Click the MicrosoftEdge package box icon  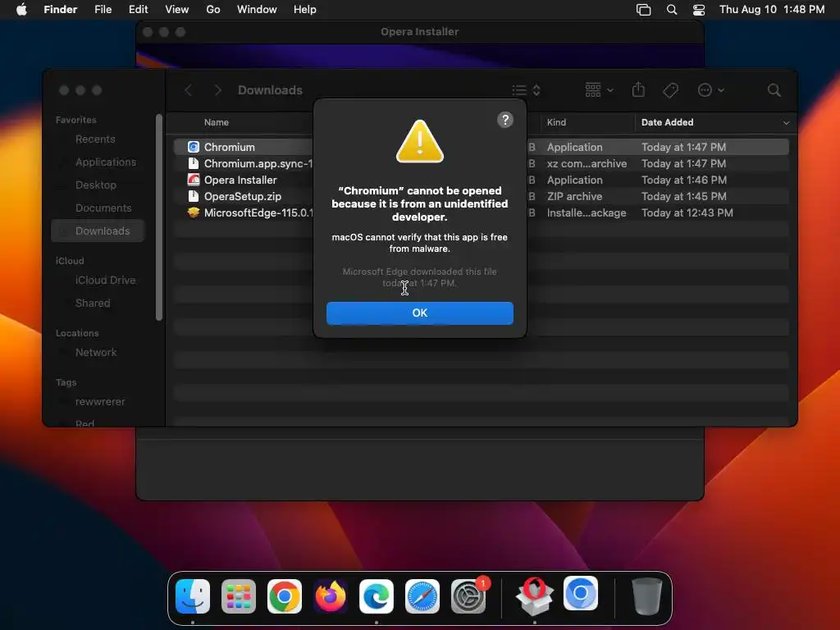coord(194,212)
